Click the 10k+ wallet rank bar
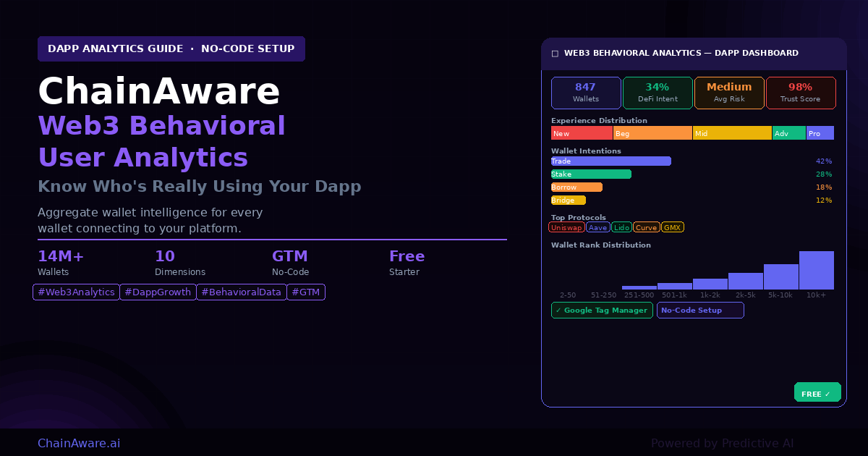The image size is (868, 456). [x=816, y=271]
